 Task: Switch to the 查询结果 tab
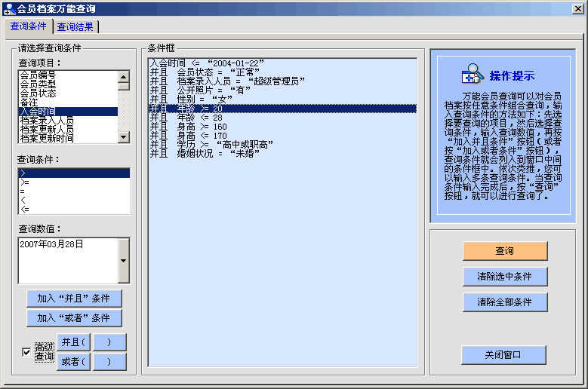pos(75,26)
